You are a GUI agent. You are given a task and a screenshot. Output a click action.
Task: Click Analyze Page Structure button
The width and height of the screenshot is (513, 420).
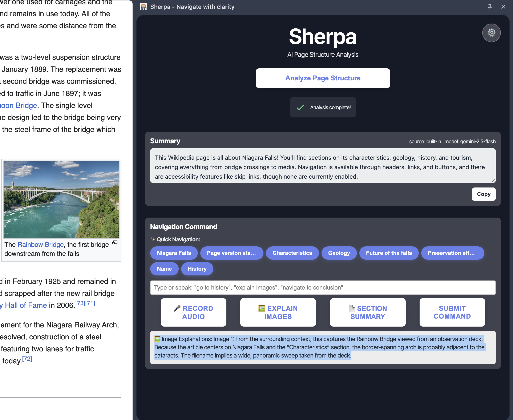[x=323, y=78]
